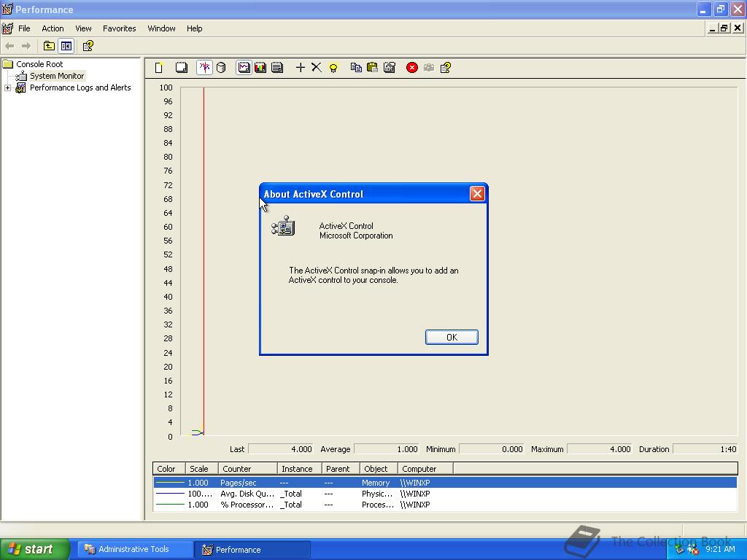Click the Delete counter X icon
Image resolution: width=747 pixels, height=560 pixels.
coord(317,68)
